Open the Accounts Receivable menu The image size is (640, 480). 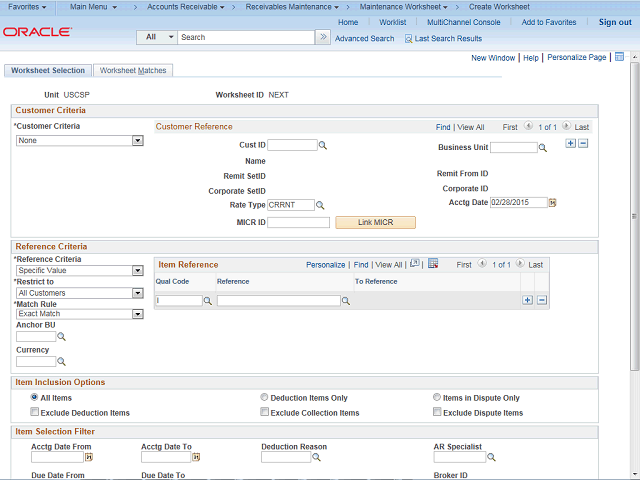tap(189, 7)
